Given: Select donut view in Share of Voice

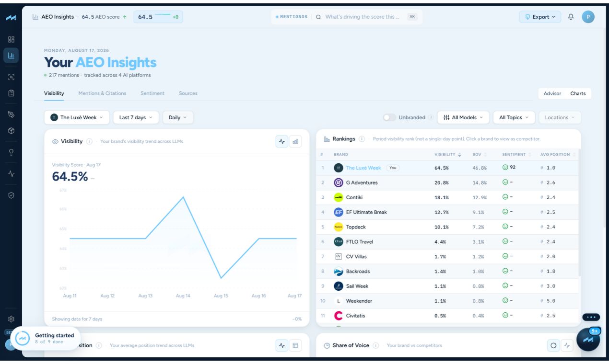Looking at the screenshot, I should pyautogui.click(x=553, y=345).
